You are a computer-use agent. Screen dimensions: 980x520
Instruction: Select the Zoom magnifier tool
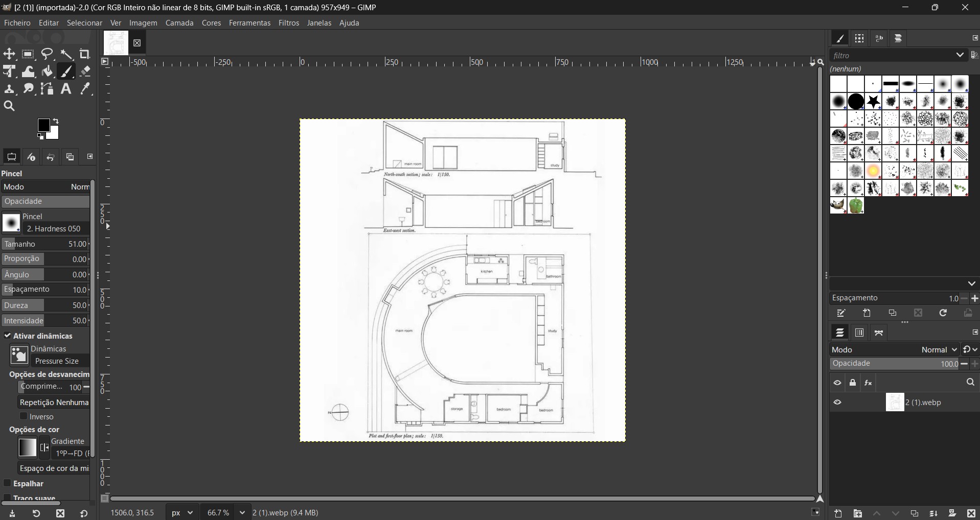tap(9, 106)
